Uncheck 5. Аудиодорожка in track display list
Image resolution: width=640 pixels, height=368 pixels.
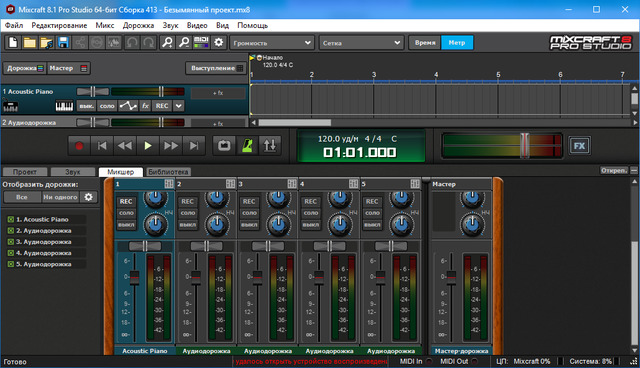11,264
